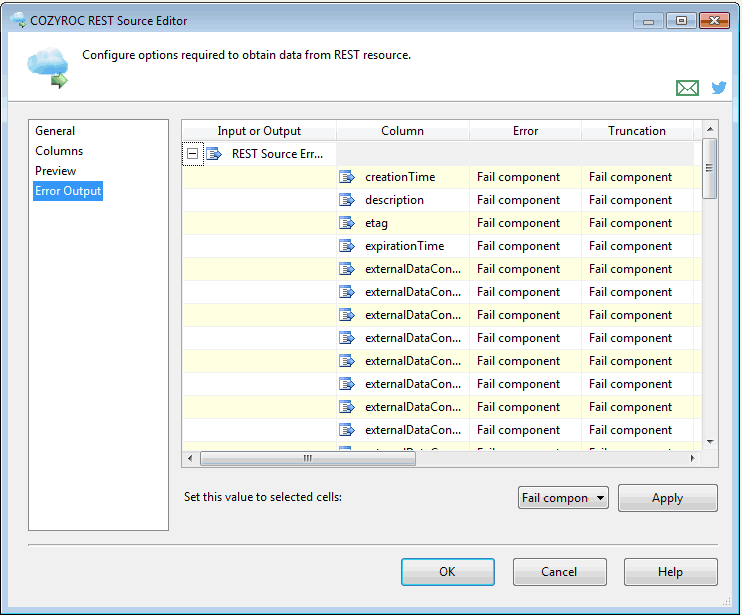
Task: Select the Truncation cell for creationTime
Action: (637, 177)
